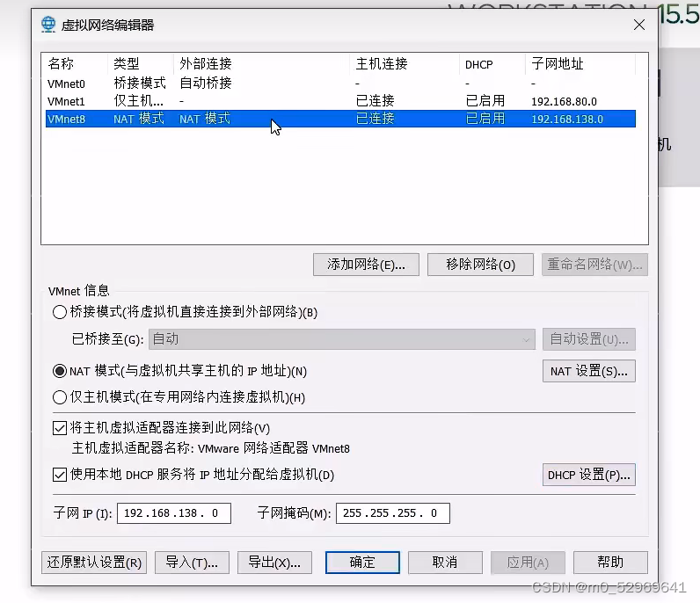Click the 应用(A) button
The width and height of the screenshot is (700, 603).
coord(528,563)
